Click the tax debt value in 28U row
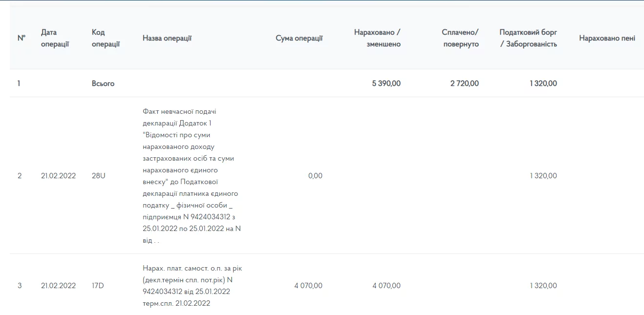The height and width of the screenshot is (315, 644). (x=543, y=176)
